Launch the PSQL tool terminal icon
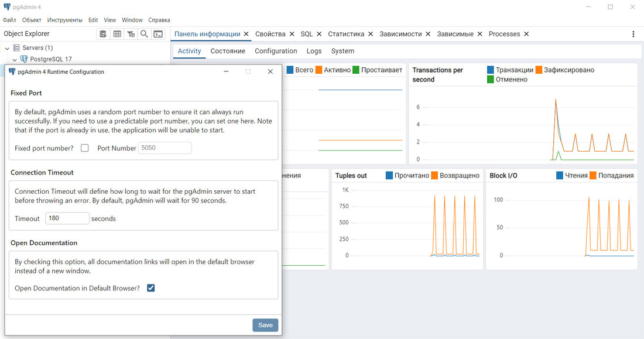The width and height of the screenshot is (644, 339). 158,34
